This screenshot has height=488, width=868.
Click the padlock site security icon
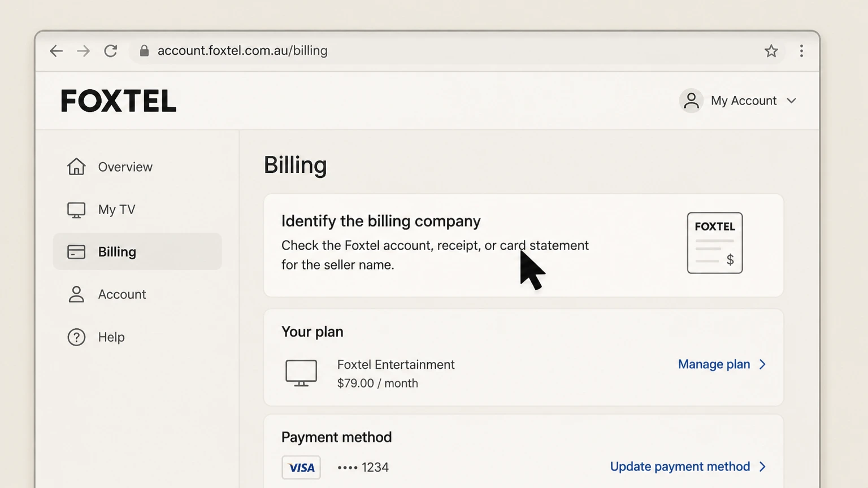144,51
